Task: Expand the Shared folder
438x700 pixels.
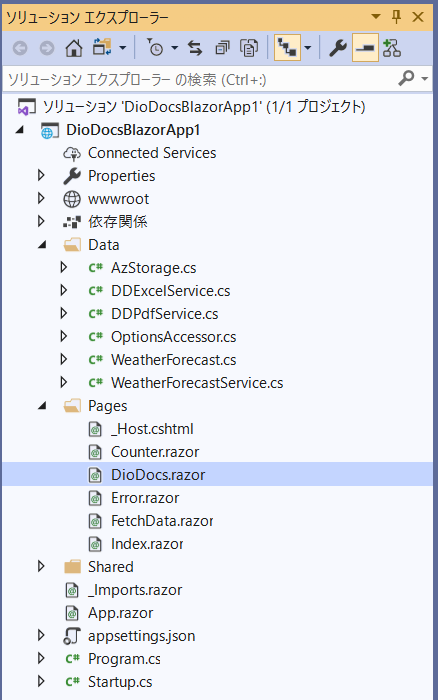Action: (41, 567)
